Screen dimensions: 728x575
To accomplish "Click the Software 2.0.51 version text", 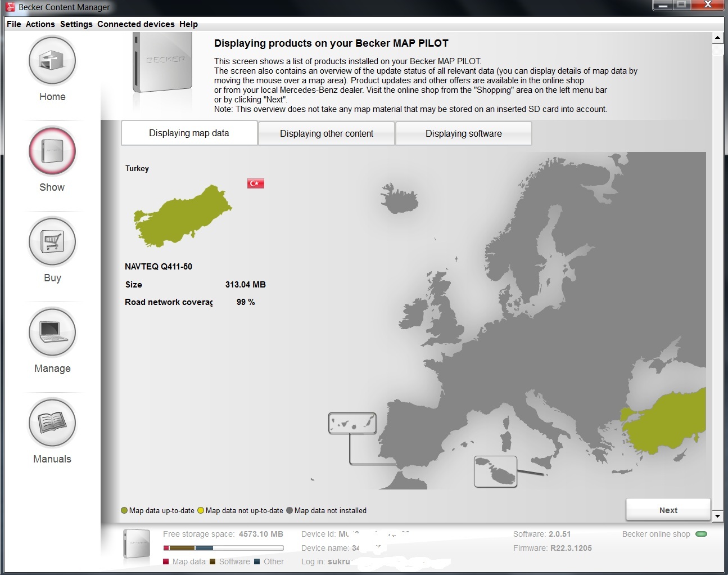I will (542, 534).
